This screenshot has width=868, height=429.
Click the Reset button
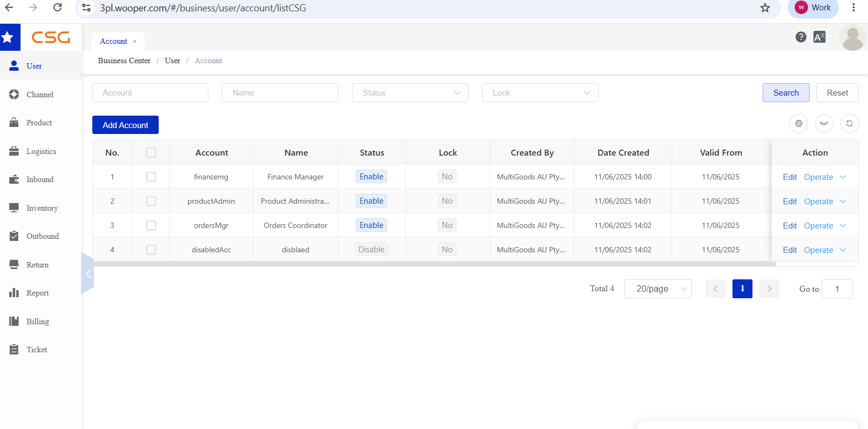(837, 93)
